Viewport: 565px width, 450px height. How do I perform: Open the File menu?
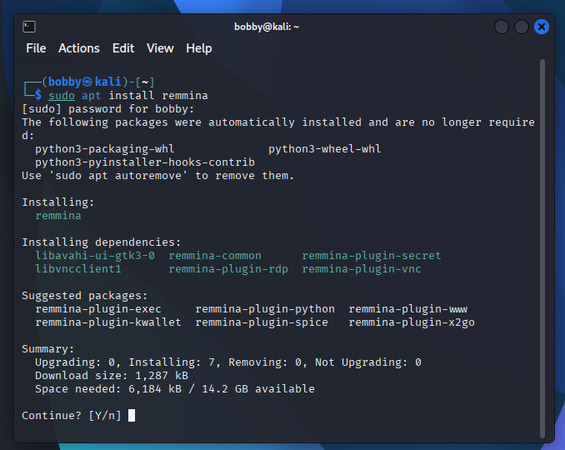coord(36,48)
